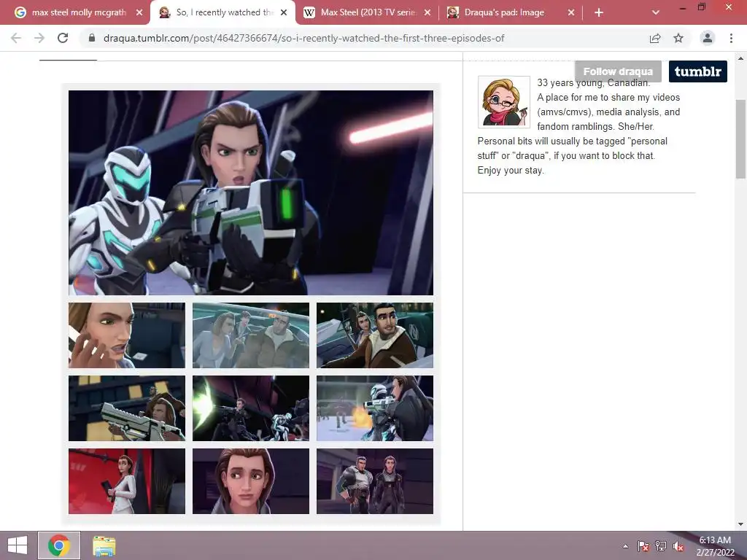
Task: Close the Draqua's pad: Image tab
Action: (571, 12)
